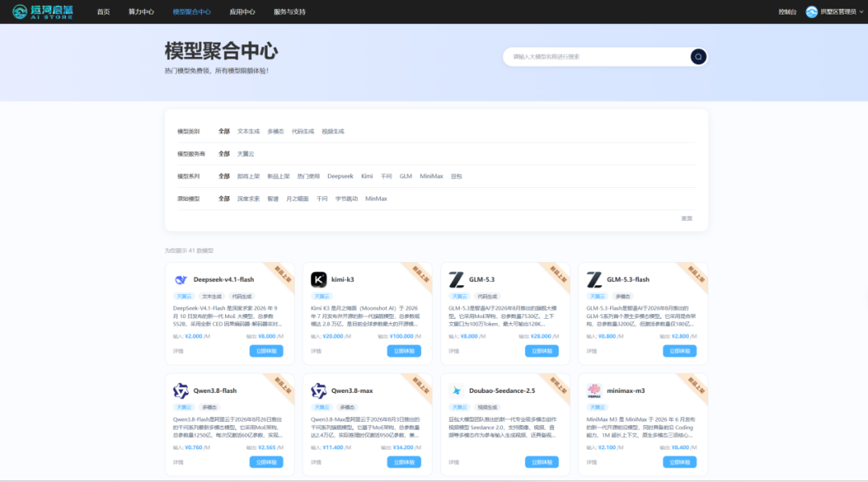868x482 pixels.
Task: Filter model category by 文本生成
Action: (248, 132)
